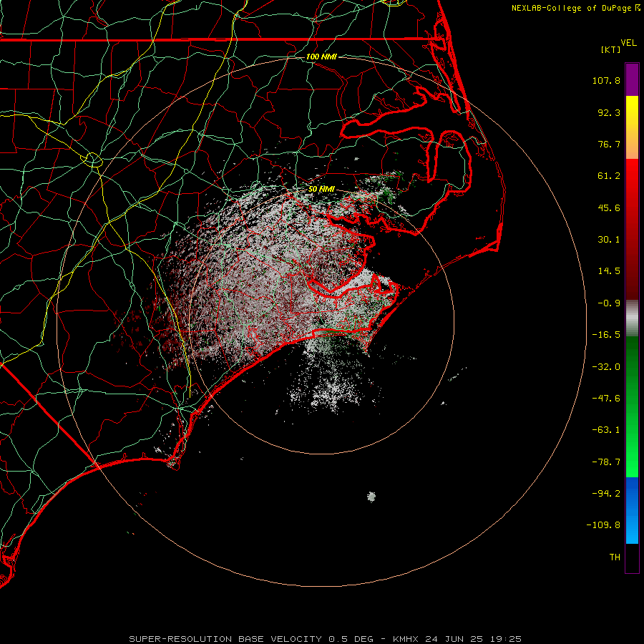The image size is (644, 644).
Task: Click the -47.6 scale value
Action: click(x=606, y=399)
